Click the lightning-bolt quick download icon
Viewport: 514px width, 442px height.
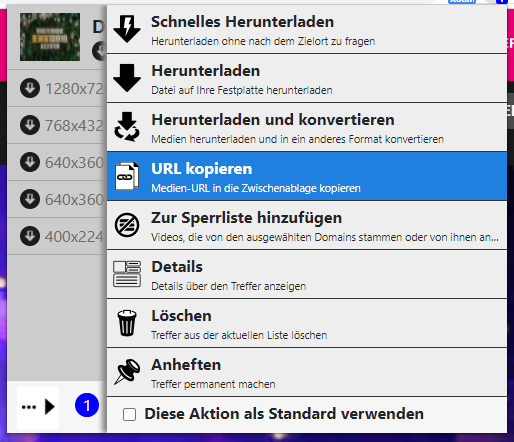pyautogui.click(x=127, y=29)
